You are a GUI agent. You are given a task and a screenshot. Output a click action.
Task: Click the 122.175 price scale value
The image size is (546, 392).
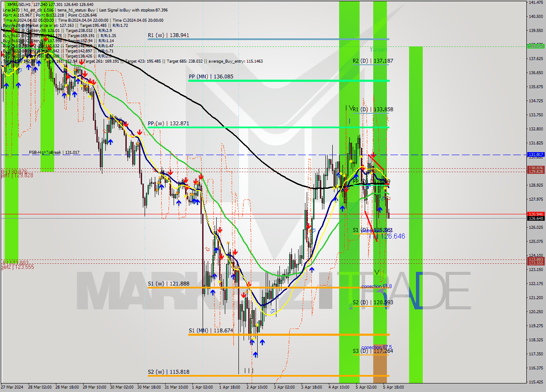536,283
